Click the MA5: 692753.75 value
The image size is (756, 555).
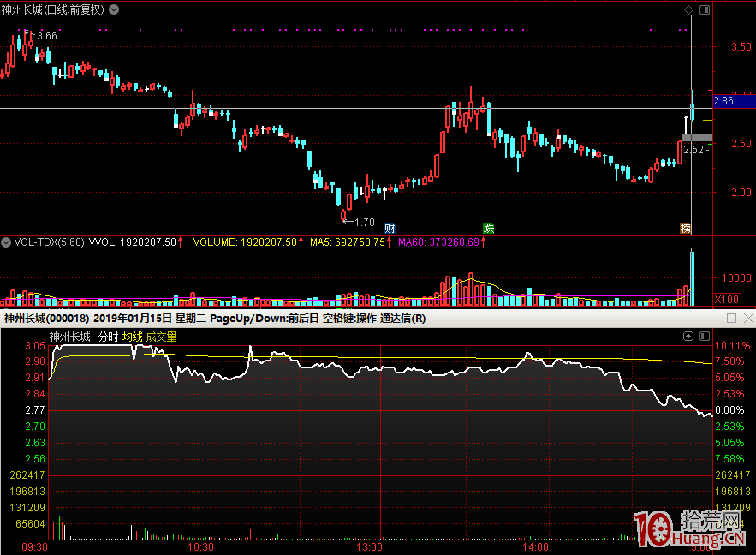point(348,242)
